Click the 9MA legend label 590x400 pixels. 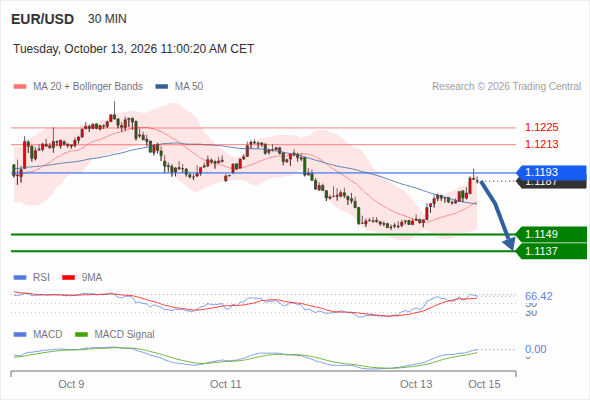[92, 278]
